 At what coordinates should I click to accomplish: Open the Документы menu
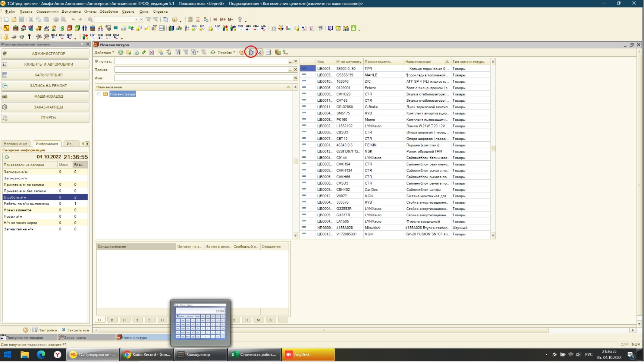pyautogui.click(x=71, y=12)
